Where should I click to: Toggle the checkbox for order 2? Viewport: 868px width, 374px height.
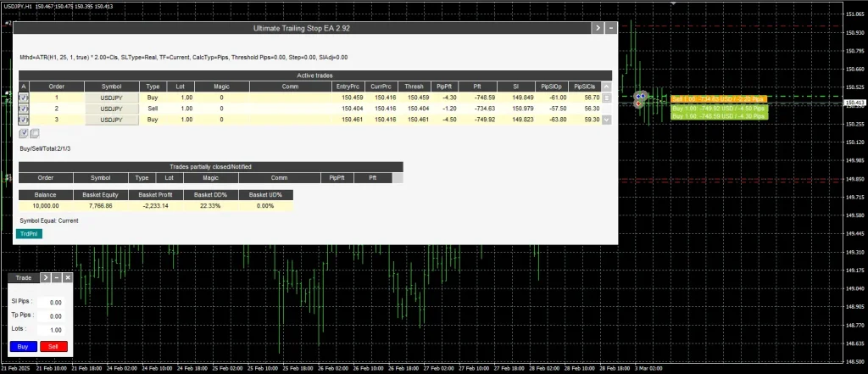23,109
